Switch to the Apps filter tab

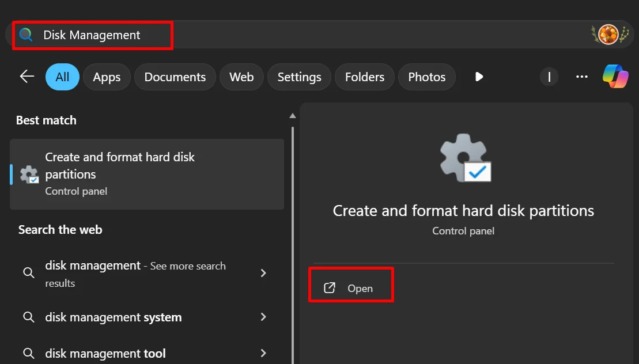pos(106,77)
